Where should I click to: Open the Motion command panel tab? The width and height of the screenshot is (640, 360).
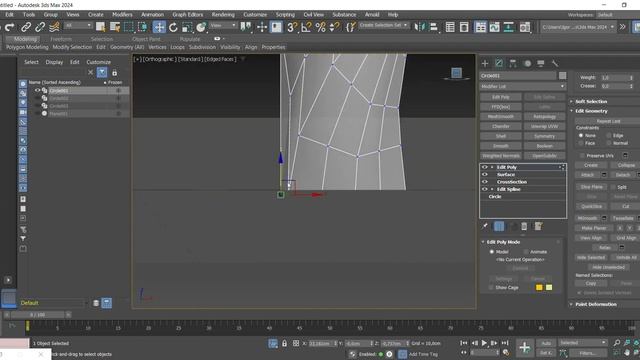click(527, 63)
